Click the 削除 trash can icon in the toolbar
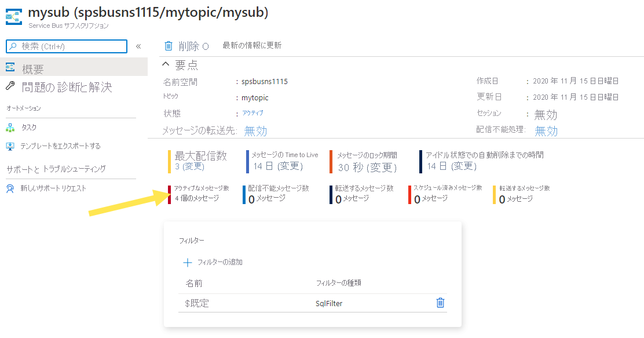Viewport: 644px width, 338px height. [x=169, y=46]
